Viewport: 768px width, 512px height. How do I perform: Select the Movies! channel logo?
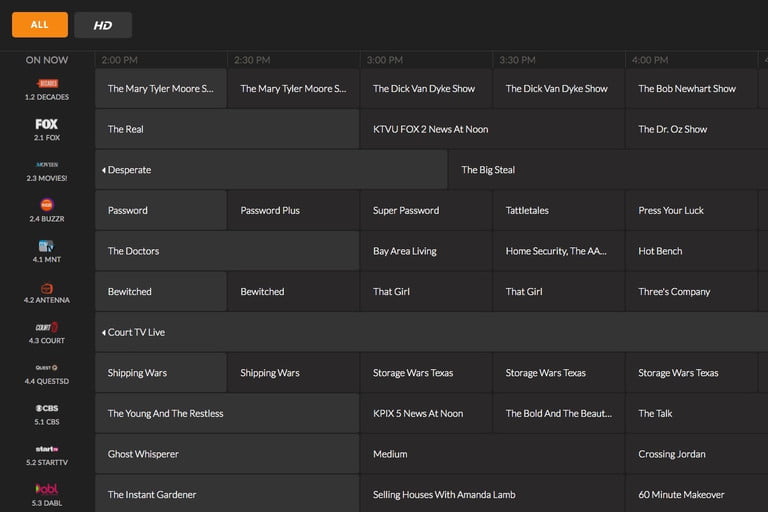(x=47, y=165)
